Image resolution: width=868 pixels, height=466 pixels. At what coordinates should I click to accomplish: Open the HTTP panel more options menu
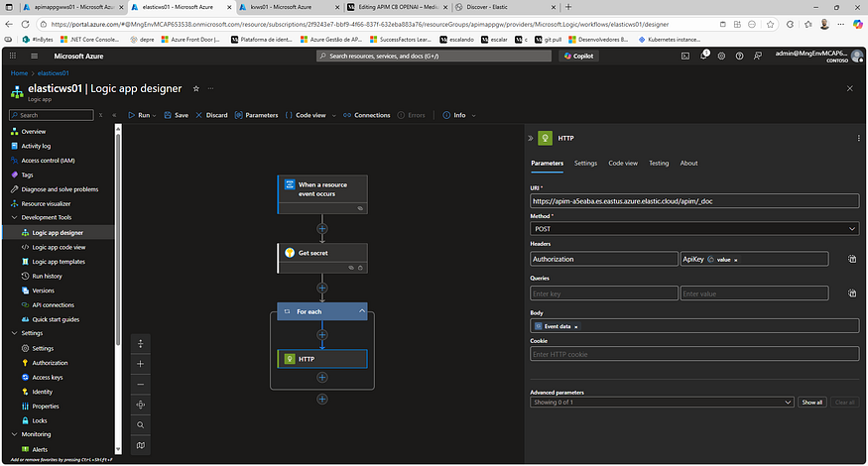pos(859,139)
